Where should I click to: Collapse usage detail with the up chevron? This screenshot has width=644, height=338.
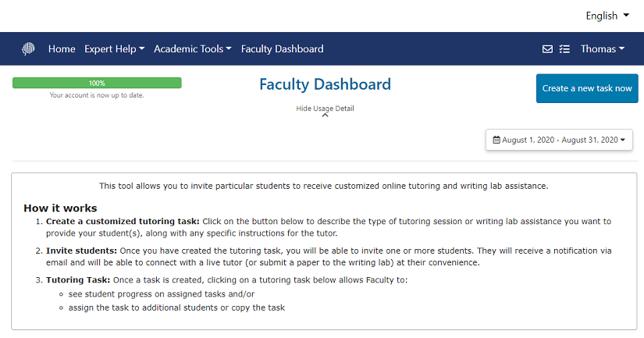click(x=325, y=116)
